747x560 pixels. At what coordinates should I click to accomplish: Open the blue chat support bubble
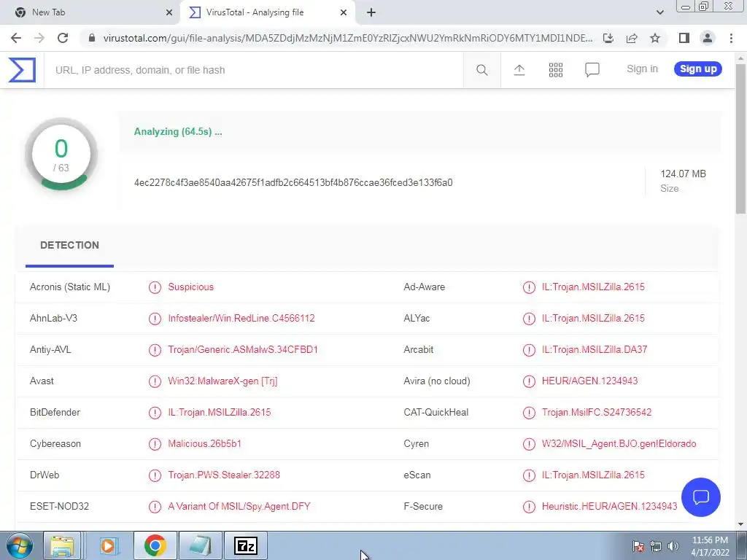tap(701, 497)
